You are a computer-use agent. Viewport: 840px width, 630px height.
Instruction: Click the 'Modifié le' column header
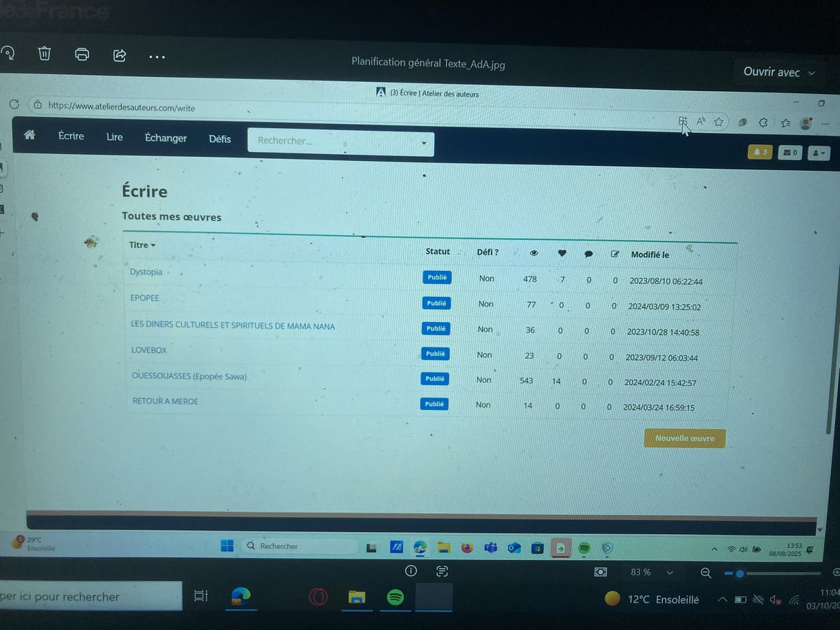[x=650, y=255]
